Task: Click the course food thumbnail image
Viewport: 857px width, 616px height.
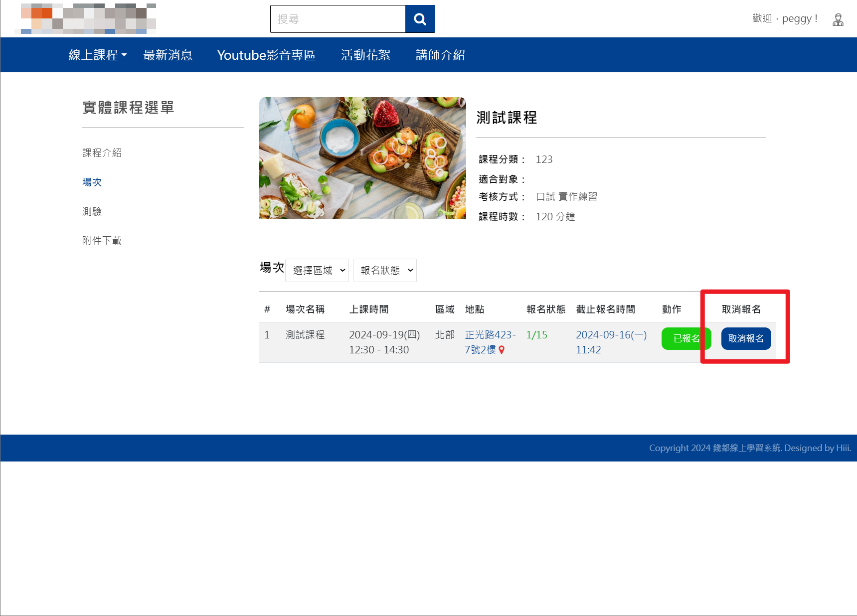Action: [362, 158]
